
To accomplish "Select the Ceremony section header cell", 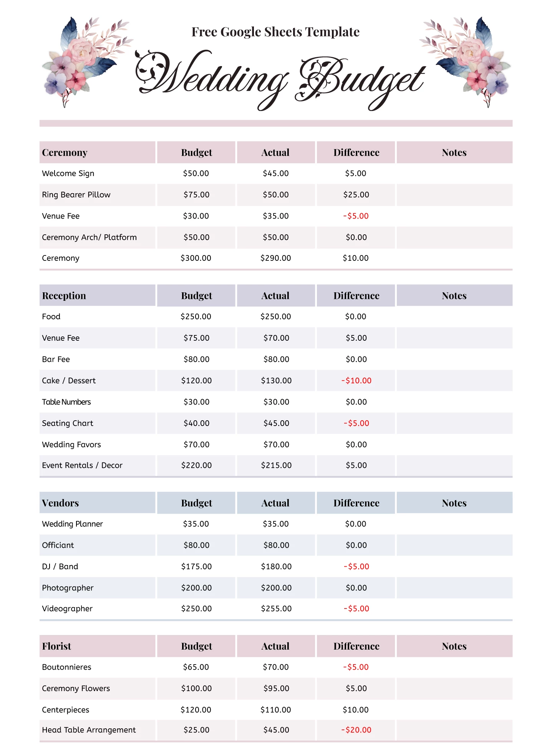I will (97, 153).
